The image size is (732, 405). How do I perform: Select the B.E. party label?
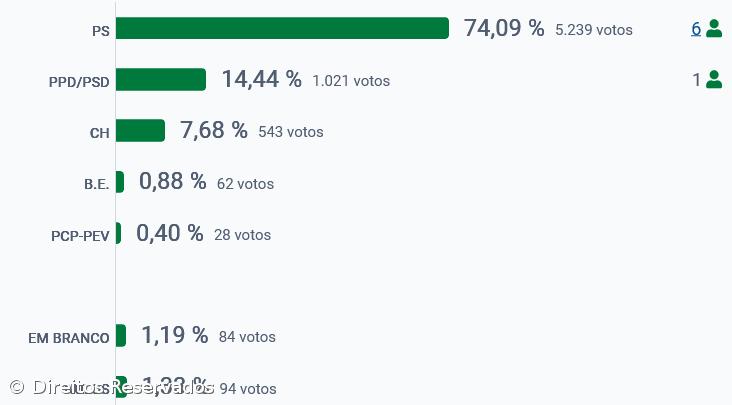[x=97, y=184]
